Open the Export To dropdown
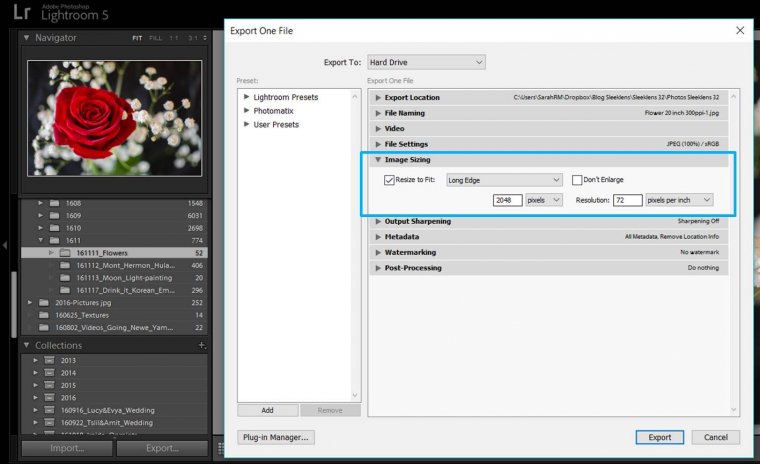The height and width of the screenshot is (464, 760). tap(426, 62)
